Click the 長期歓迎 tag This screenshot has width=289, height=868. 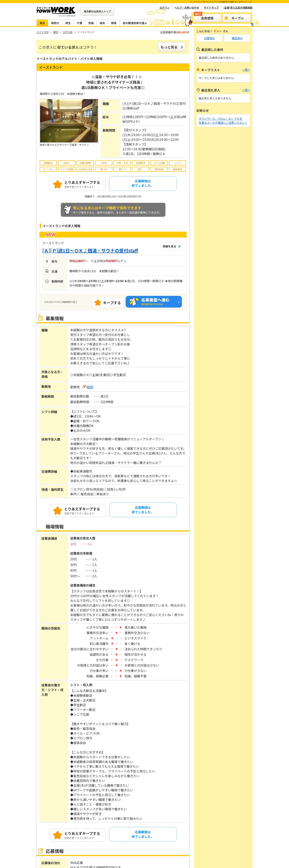pyautogui.click(x=48, y=163)
